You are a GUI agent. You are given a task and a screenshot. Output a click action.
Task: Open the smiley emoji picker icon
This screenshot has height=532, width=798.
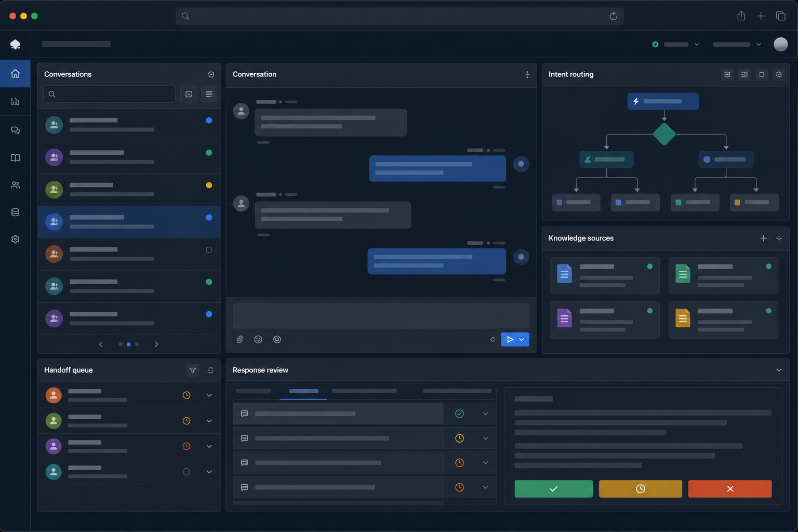coord(258,339)
